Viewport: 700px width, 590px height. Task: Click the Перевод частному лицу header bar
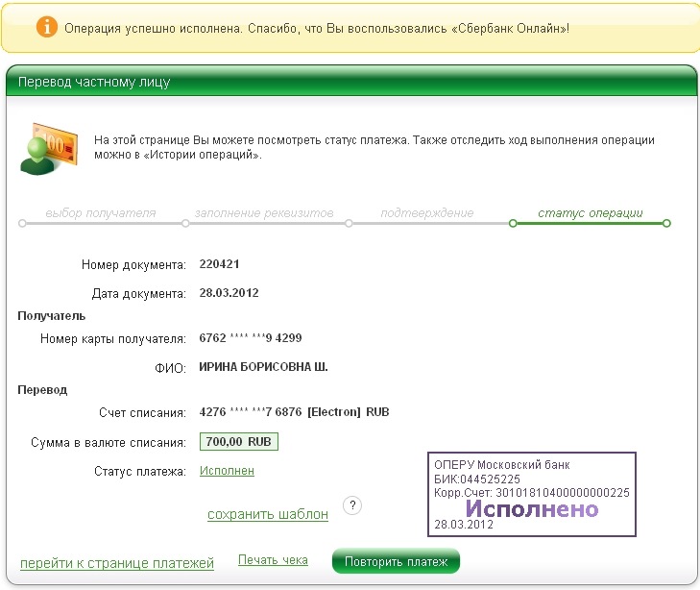click(350, 82)
